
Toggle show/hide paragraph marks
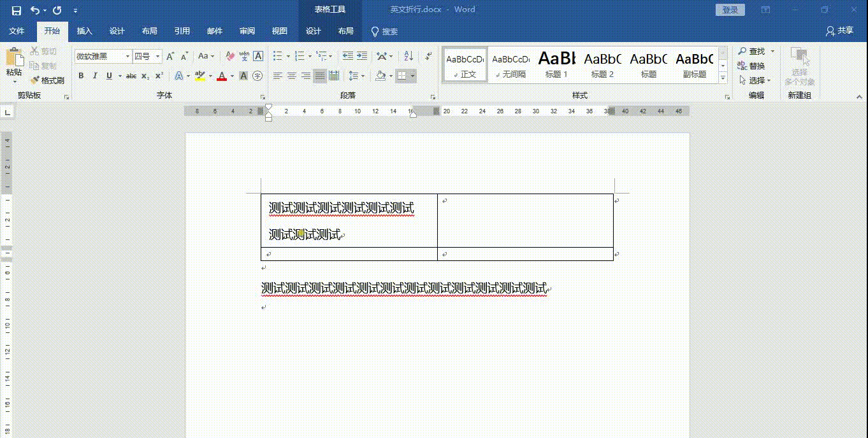click(429, 57)
